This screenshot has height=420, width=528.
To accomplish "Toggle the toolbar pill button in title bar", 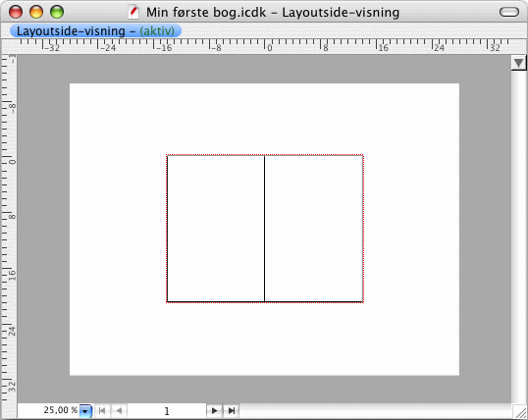I will point(509,12).
